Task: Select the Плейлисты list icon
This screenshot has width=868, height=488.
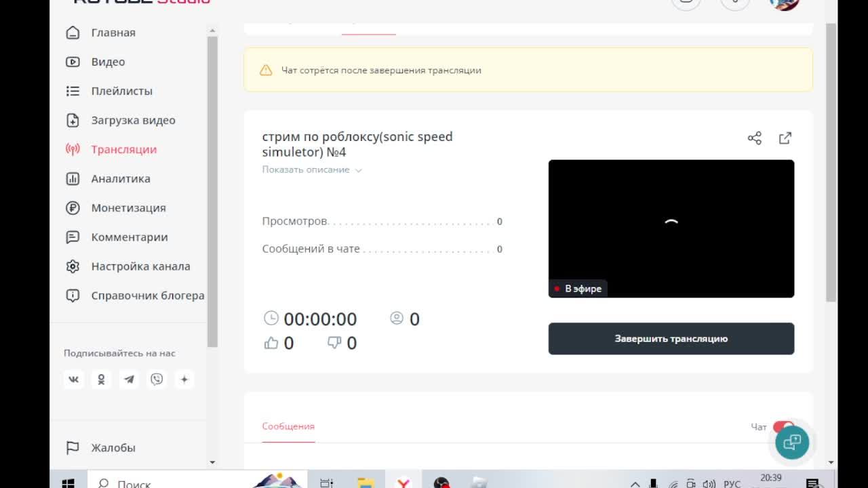Action: pos(73,91)
